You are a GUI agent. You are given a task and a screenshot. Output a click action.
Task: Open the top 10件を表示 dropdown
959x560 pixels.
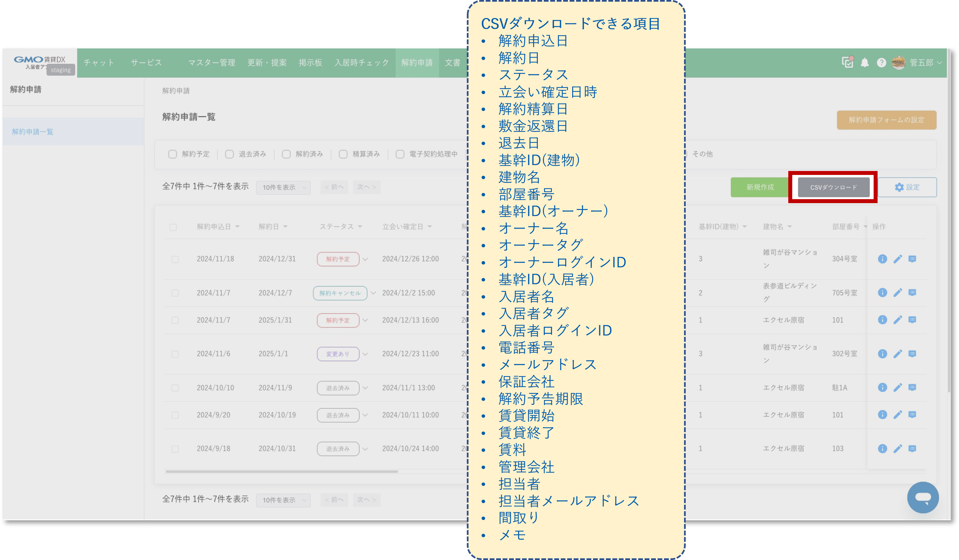283,188
